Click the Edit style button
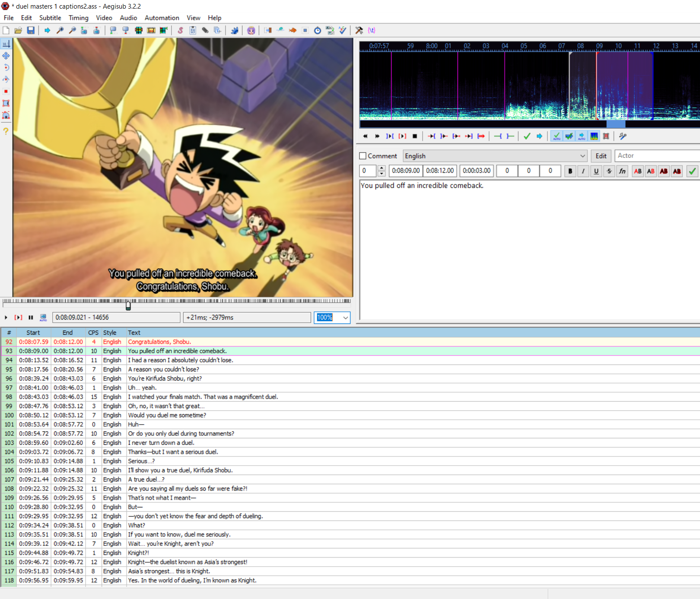 (601, 156)
